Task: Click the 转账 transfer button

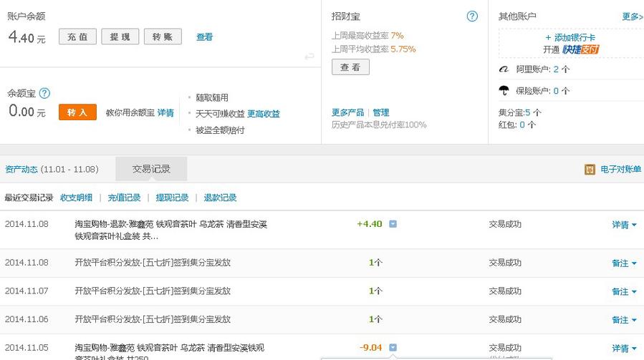Action: (163, 37)
